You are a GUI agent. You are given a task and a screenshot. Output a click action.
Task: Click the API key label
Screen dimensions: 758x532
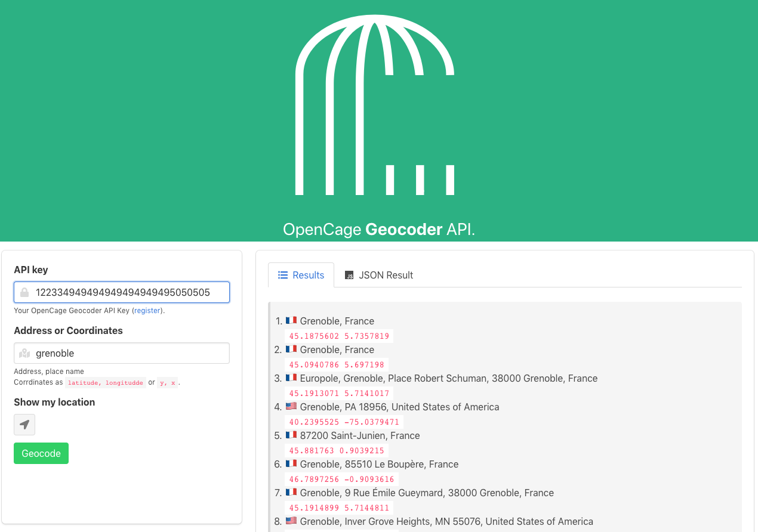pos(31,270)
